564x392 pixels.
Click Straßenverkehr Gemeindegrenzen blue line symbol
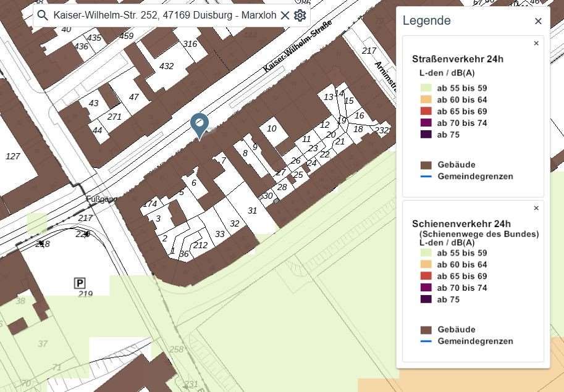[x=426, y=177]
